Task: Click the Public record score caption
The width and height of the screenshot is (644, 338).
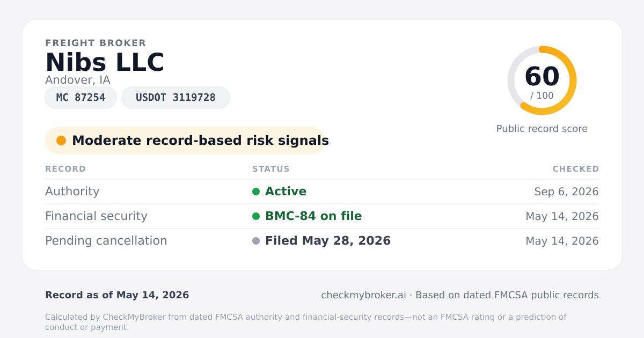Action: [542, 129]
